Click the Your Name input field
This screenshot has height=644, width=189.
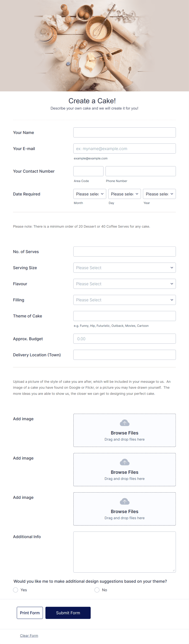tap(124, 132)
